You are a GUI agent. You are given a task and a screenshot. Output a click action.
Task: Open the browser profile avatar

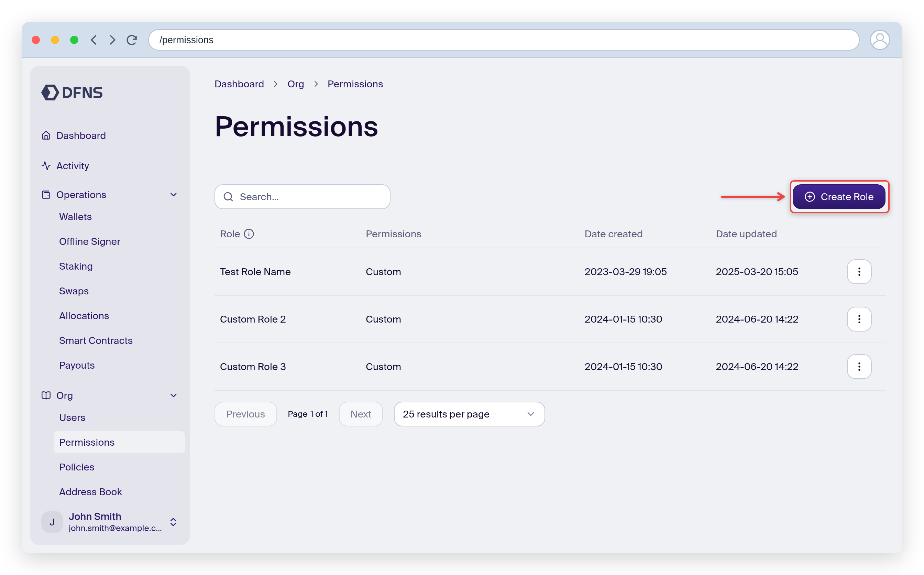880,40
